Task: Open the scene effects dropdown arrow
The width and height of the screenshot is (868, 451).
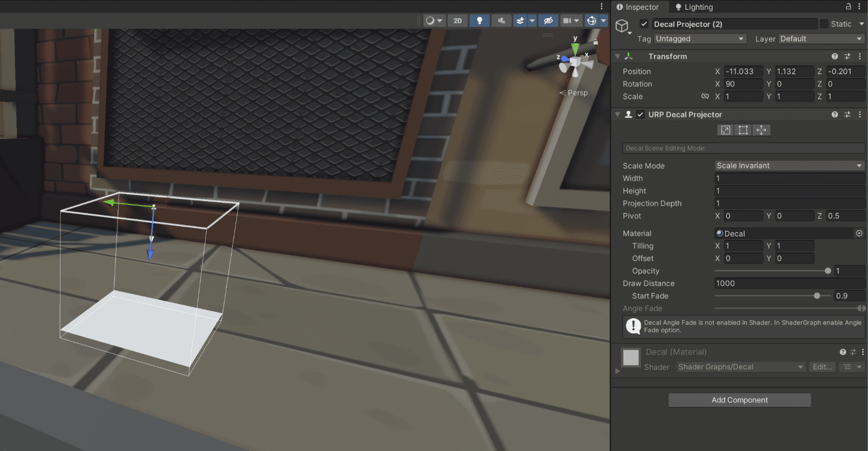Action: point(532,20)
